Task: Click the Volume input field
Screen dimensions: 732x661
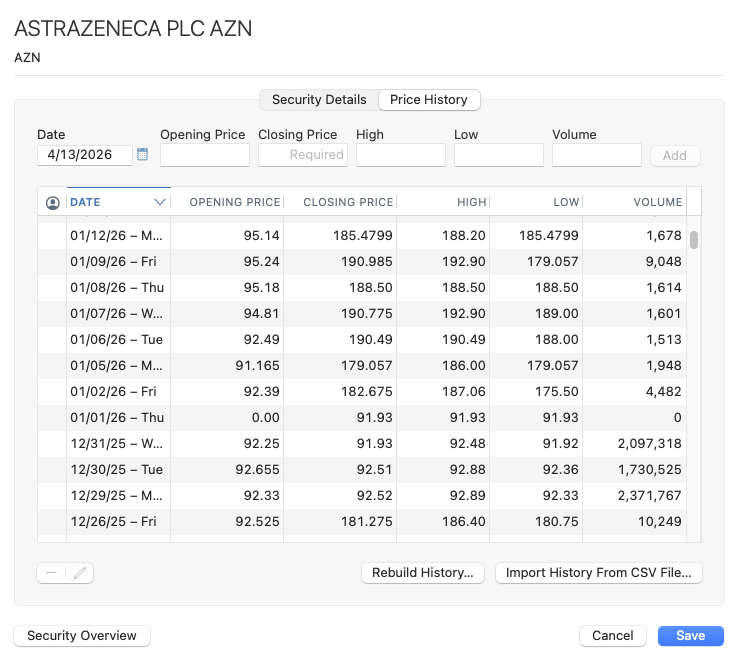Action: [597, 155]
